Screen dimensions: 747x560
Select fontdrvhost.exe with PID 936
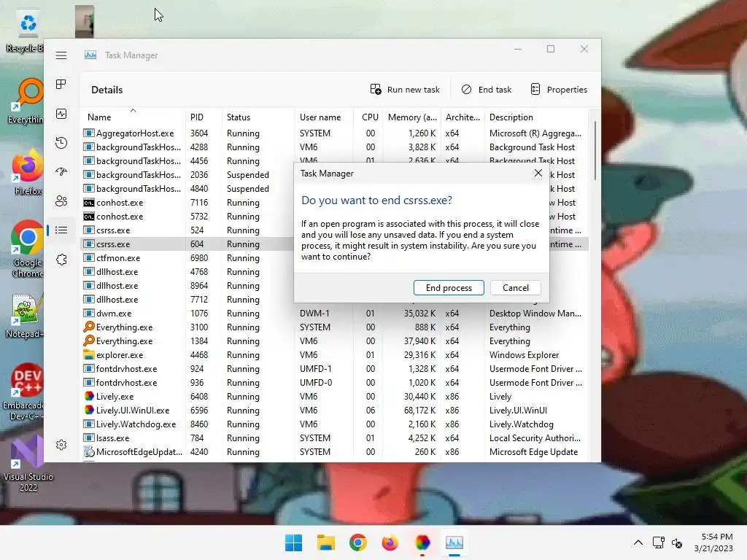click(334, 382)
